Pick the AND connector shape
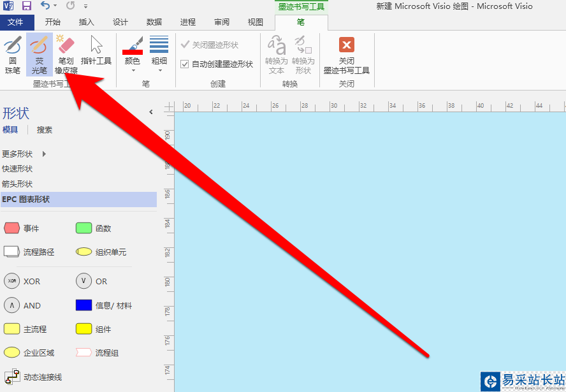Viewport: 566px width, 392px height. [x=22, y=306]
